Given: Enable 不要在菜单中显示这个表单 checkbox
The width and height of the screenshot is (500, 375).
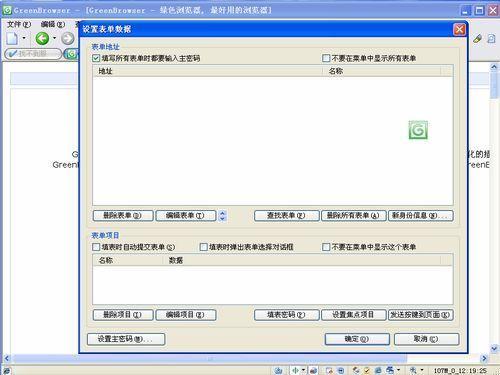Looking at the screenshot, I should [326, 247].
